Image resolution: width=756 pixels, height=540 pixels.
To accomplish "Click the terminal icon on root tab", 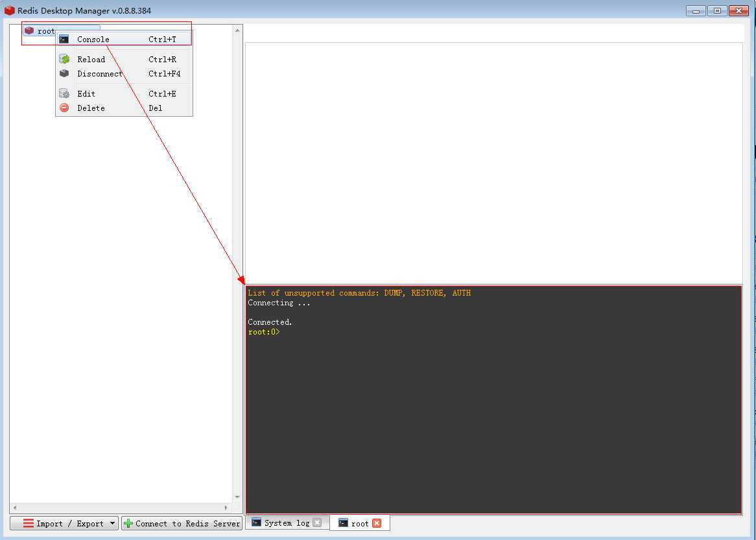I will click(343, 522).
